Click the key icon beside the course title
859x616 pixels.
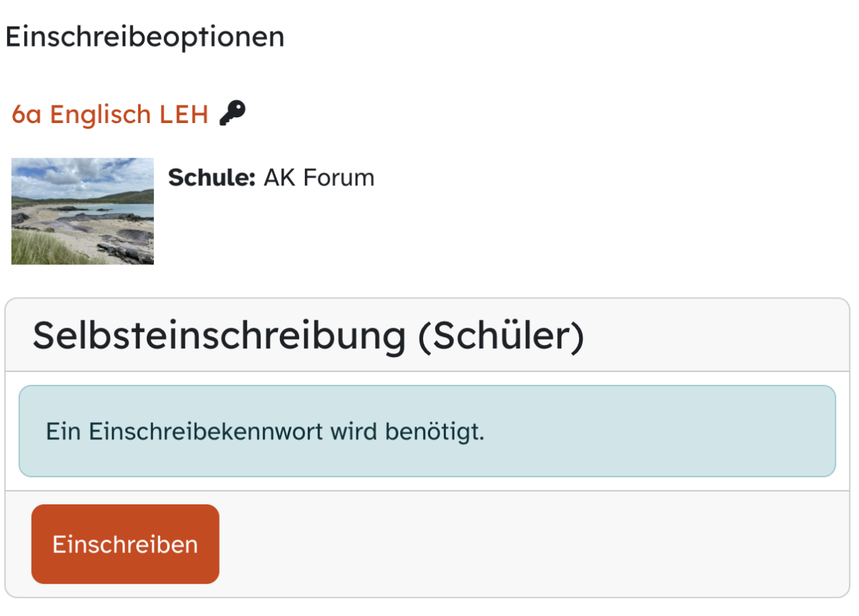(233, 113)
